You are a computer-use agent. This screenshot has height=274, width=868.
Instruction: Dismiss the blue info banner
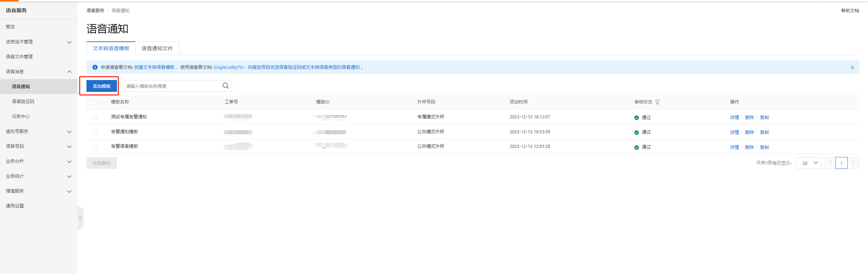852,67
